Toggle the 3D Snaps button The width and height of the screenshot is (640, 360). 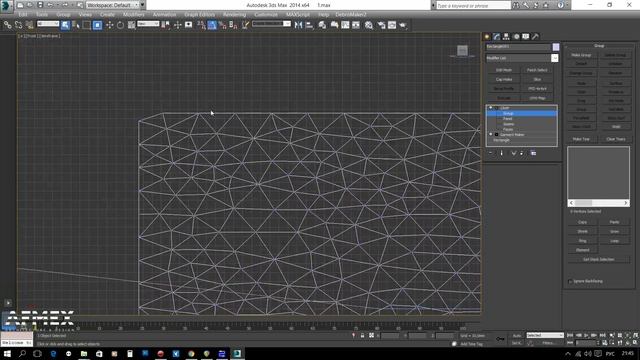[x=201, y=25]
